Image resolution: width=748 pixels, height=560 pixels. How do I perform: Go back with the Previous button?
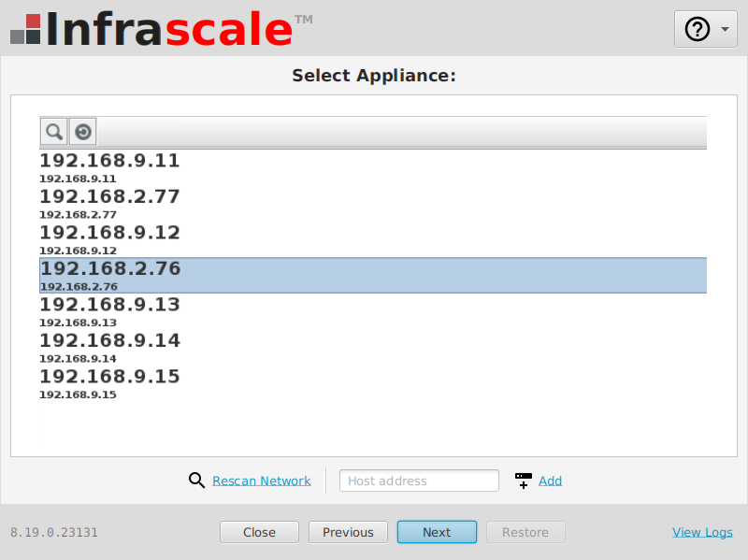click(x=348, y=532)
